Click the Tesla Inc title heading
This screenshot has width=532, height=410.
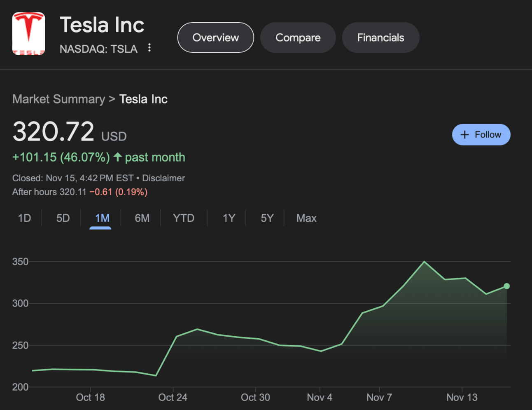click(x=102, y=25)
